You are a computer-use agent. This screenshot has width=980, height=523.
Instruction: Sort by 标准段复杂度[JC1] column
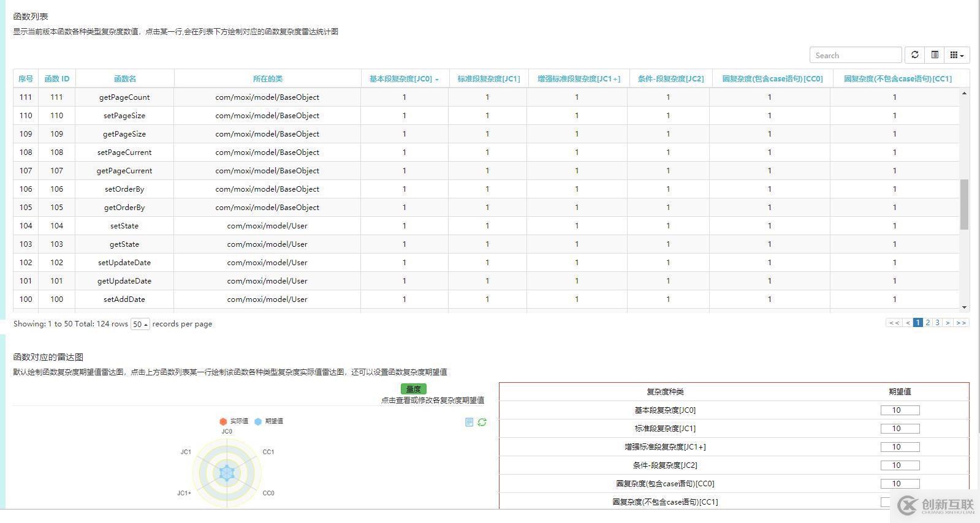488,78
